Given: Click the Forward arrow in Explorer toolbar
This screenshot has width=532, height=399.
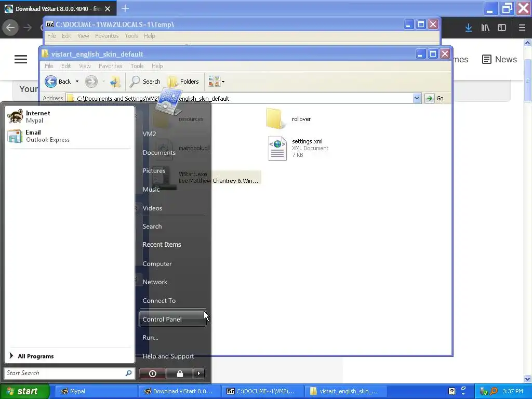Looking at the screenshot, I should coord(91,82).
